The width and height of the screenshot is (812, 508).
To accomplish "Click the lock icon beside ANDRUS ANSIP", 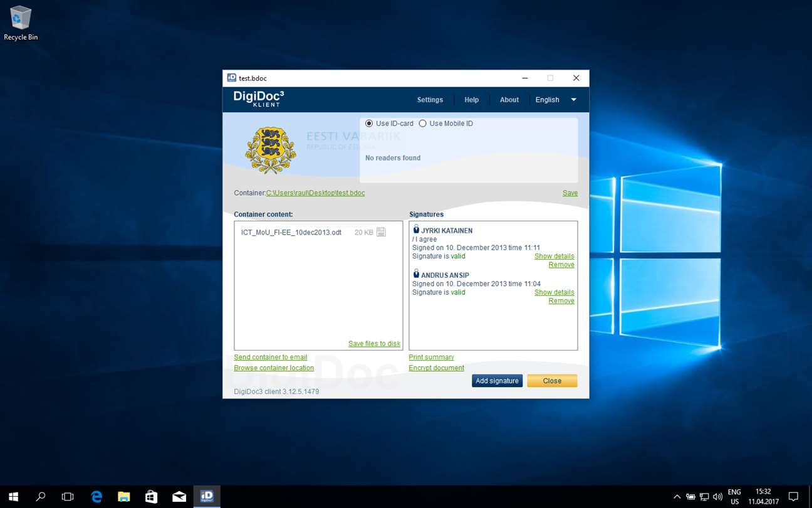I will [x=416, y=274].
